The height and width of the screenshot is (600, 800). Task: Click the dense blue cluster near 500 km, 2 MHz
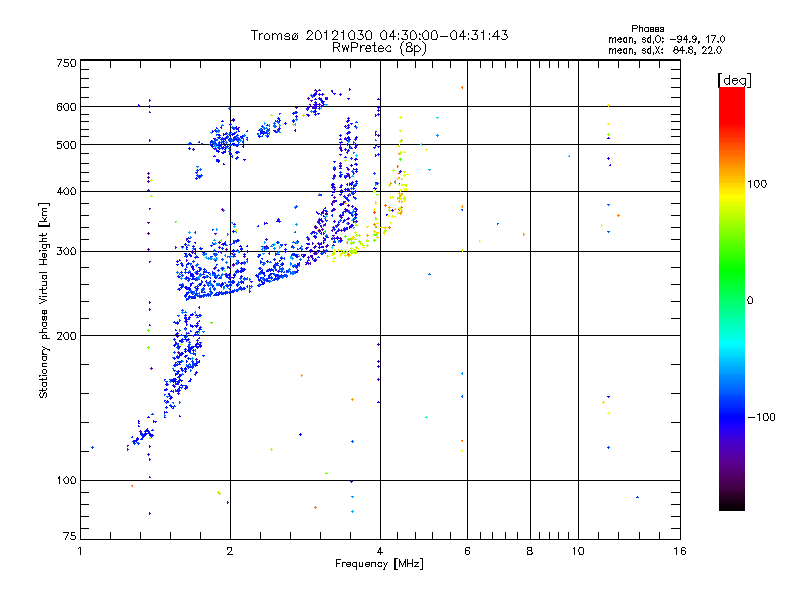(227, 140)
